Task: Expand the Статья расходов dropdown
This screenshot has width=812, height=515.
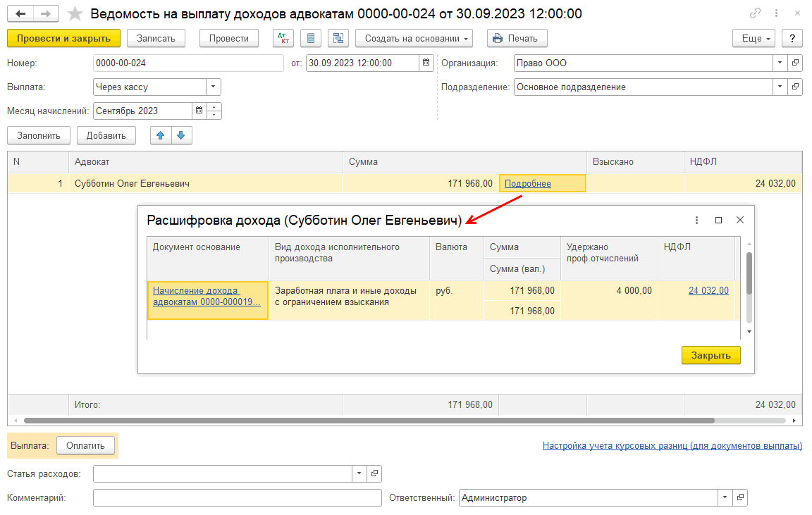Action: point(359,473)
